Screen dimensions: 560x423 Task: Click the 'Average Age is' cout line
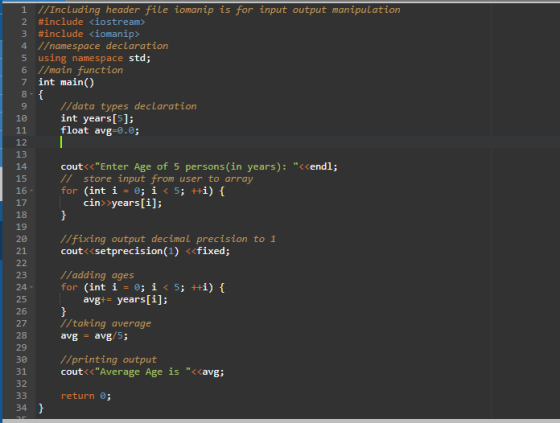tap(142, 372)
